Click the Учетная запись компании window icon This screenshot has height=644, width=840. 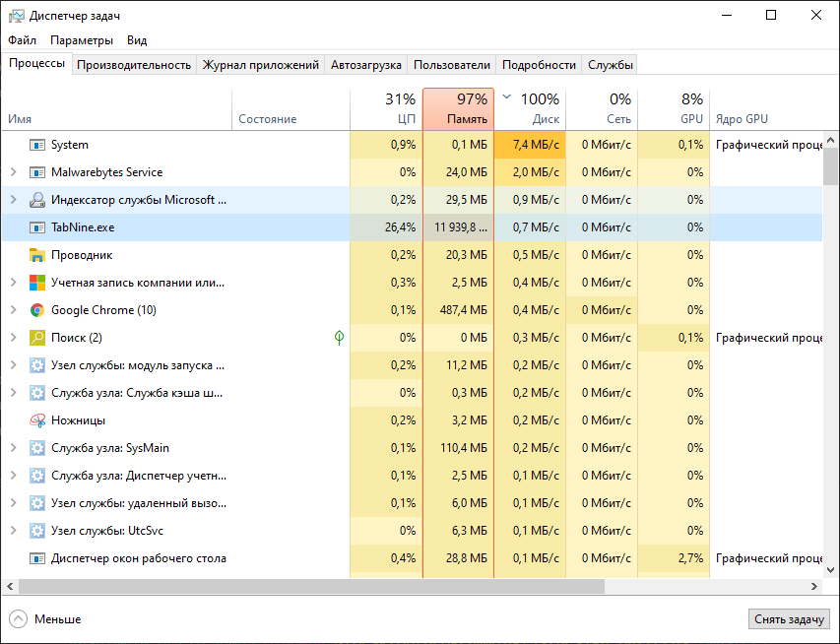tap(36, 282)
